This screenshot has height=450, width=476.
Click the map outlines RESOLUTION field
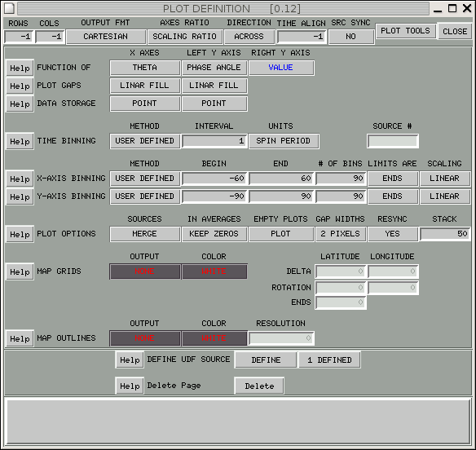pos(281,338)
